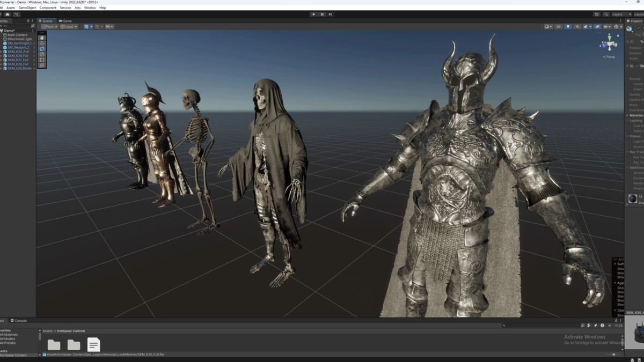This screenshot has height=362, width=644.
Task: Toggle Project hidden packages count icon
Action: click(x=619, y=326)
